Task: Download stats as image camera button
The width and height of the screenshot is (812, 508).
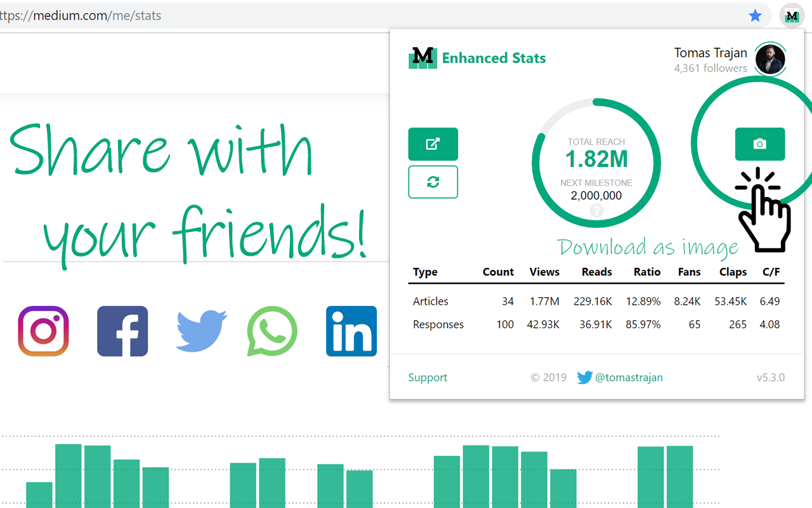Action: (x=760, y=144)
